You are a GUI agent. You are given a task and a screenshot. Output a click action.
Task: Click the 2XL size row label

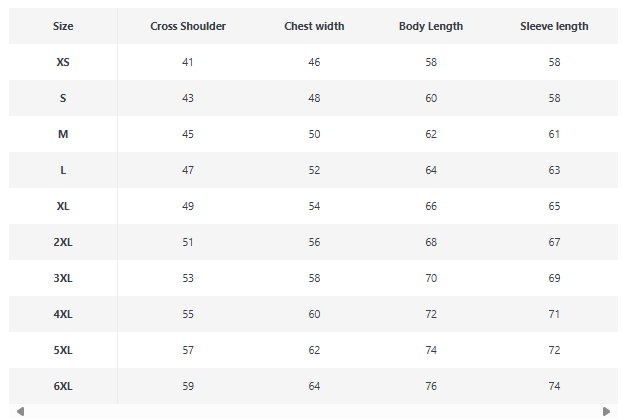63,242
